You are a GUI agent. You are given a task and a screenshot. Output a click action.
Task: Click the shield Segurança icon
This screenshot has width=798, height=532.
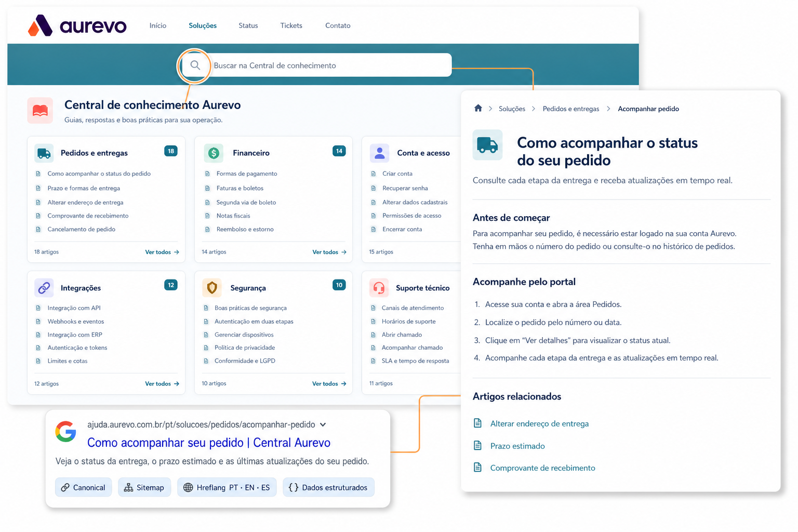click(x=212, y=287)
